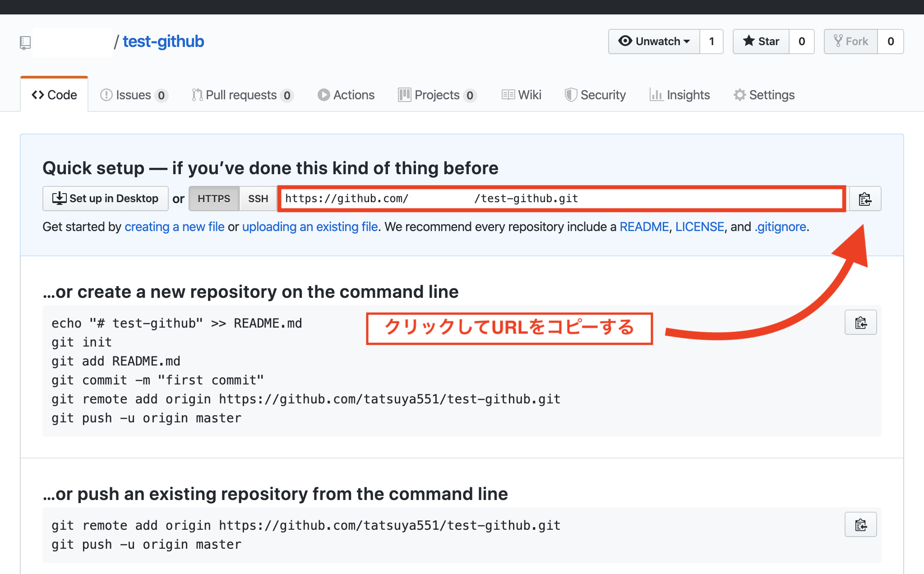Copy the create new repository commands

(x=860, y=322)
